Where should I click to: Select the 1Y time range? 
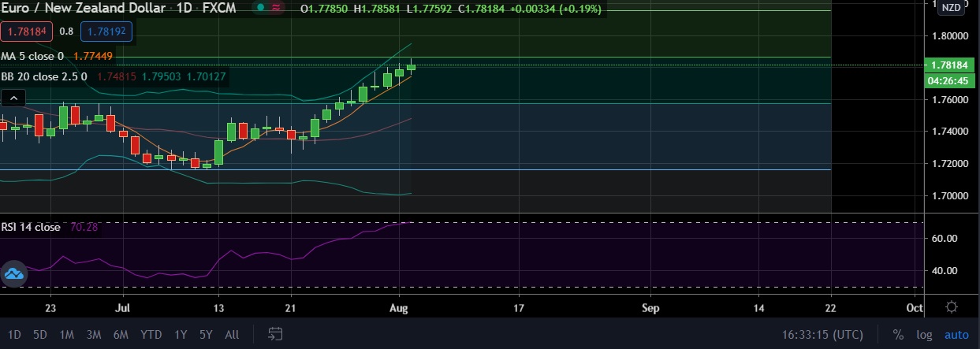pyautogui.click(x=181, y=334)
